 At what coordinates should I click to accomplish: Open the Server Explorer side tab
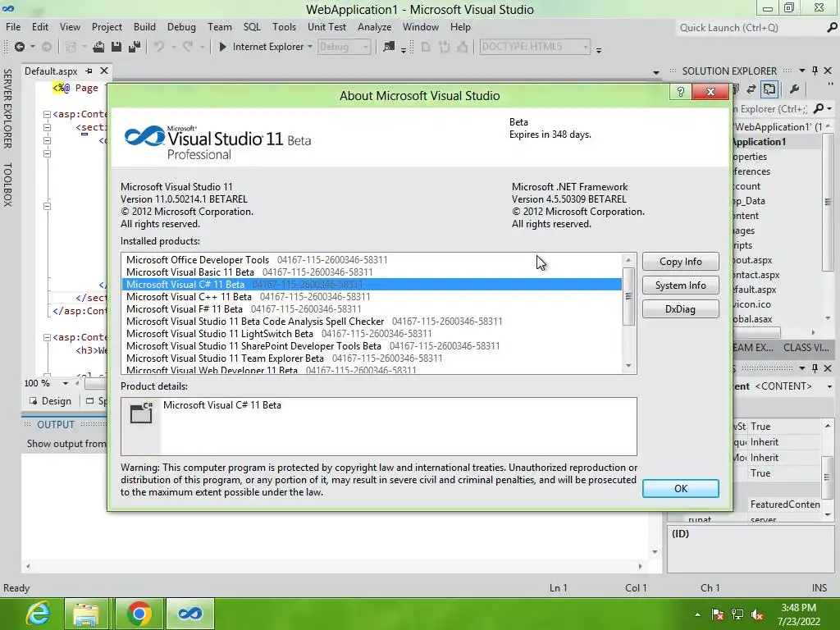(7, 108)
